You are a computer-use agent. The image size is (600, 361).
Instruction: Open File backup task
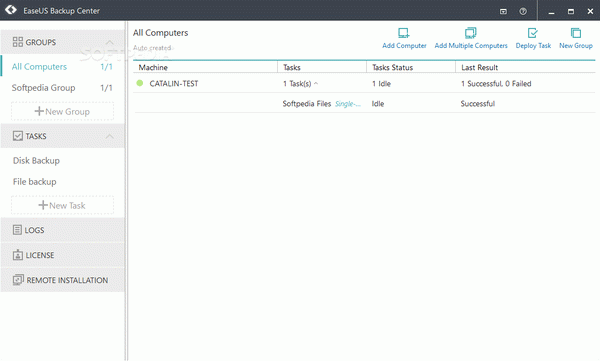pos(34,182)
